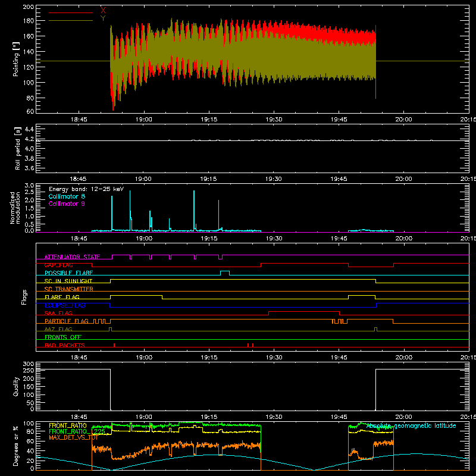The height and width of the screenshot is (476, 476).
Task: Click the SC_TRANSMITTER flag label
Action: 69,289
